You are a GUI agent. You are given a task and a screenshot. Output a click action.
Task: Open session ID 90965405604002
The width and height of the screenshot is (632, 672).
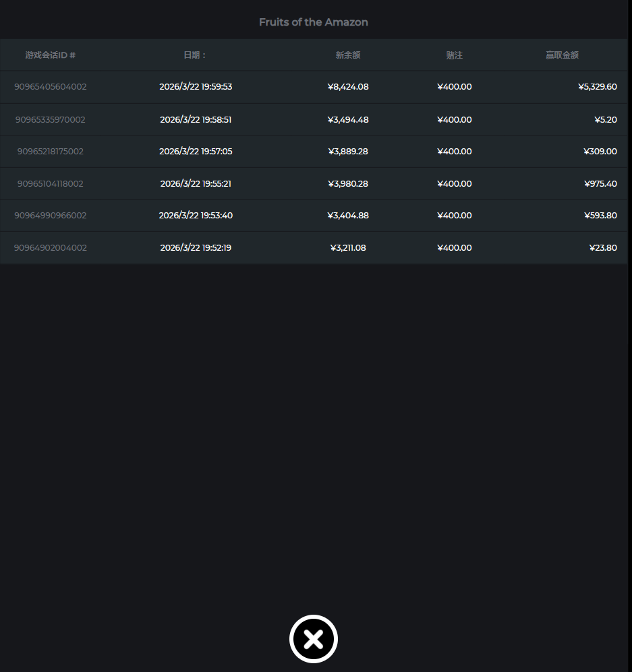click(x=51, y=87)
